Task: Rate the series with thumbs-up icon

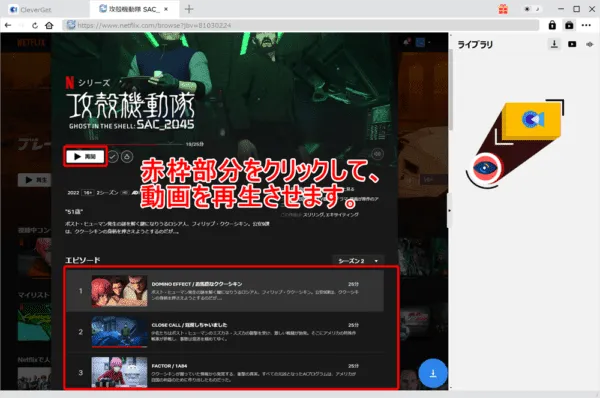Action: coord(127,156)
